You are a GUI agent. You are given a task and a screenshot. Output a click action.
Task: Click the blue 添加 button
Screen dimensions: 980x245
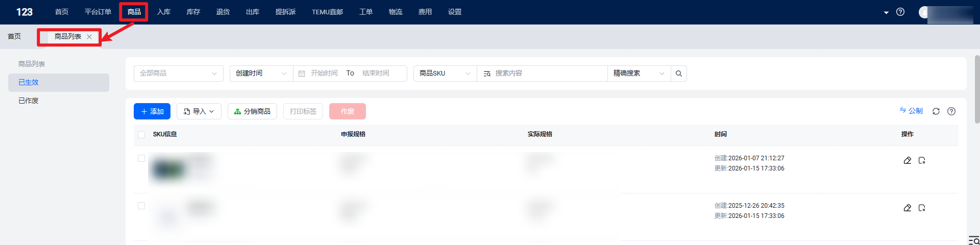pyautogui.click(x=152, y=111)
